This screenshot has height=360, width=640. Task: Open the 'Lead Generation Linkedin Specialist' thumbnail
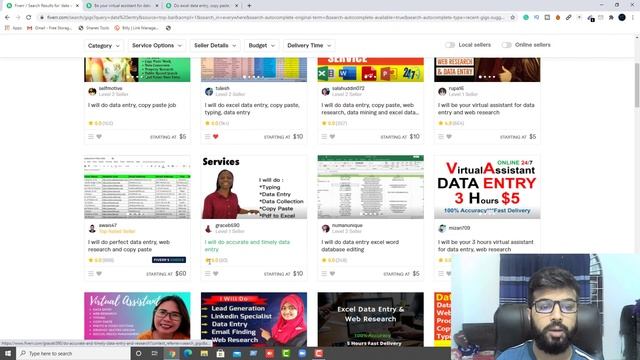coord(254,320)
